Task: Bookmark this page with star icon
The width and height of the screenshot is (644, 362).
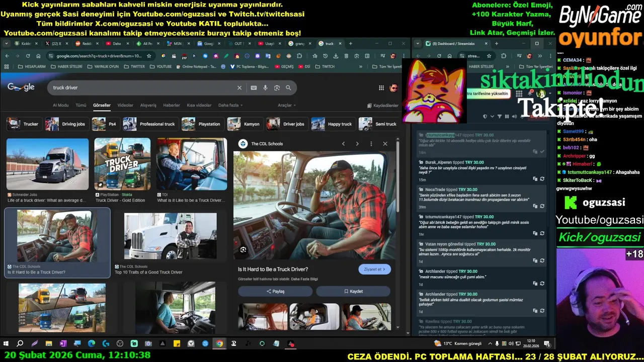Action: pos(149,56)
